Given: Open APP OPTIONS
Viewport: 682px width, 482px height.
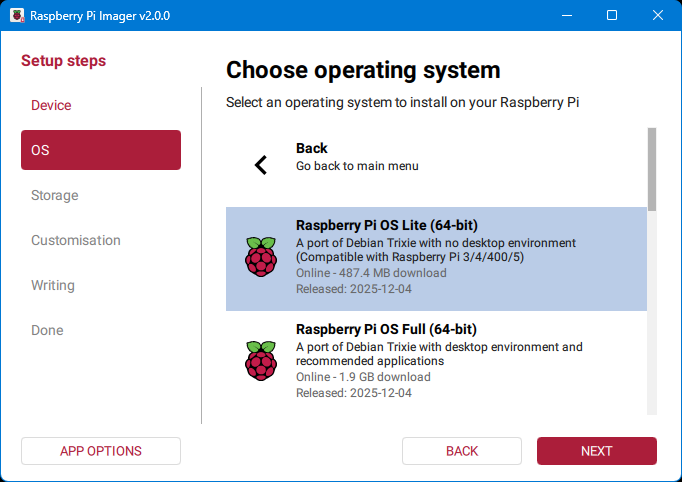Looking at the screenshot, I should point(100,451).
